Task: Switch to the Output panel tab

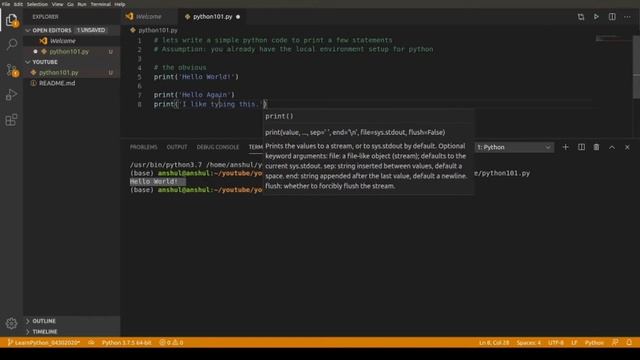Action: click(x=177, y=147)
